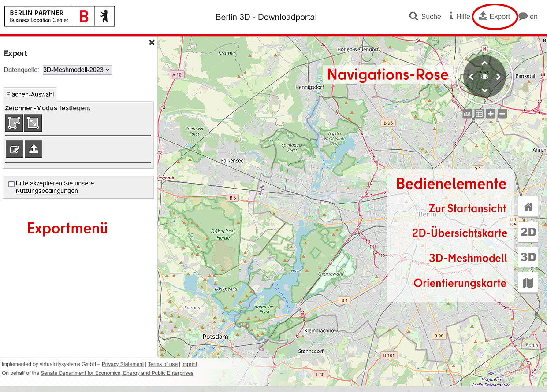Switch to the top-down grid view icon
This screenshot has width=547, height=392.
point(479,114)
